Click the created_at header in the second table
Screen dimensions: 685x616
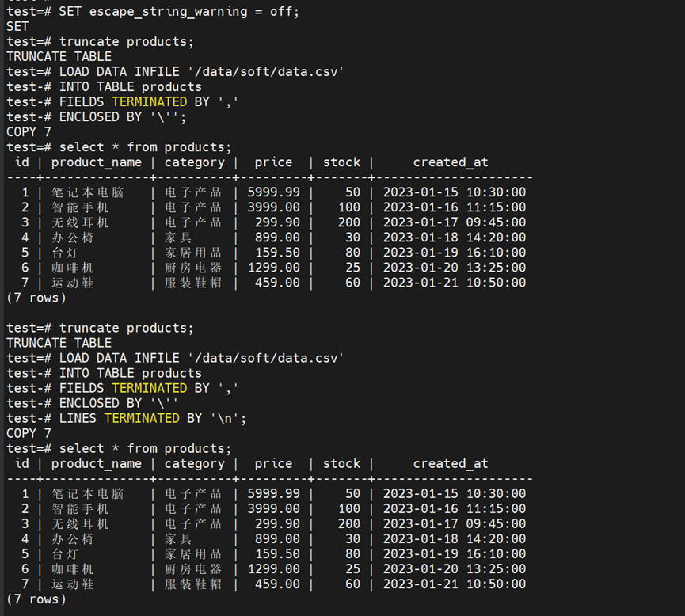coord(451,464)
